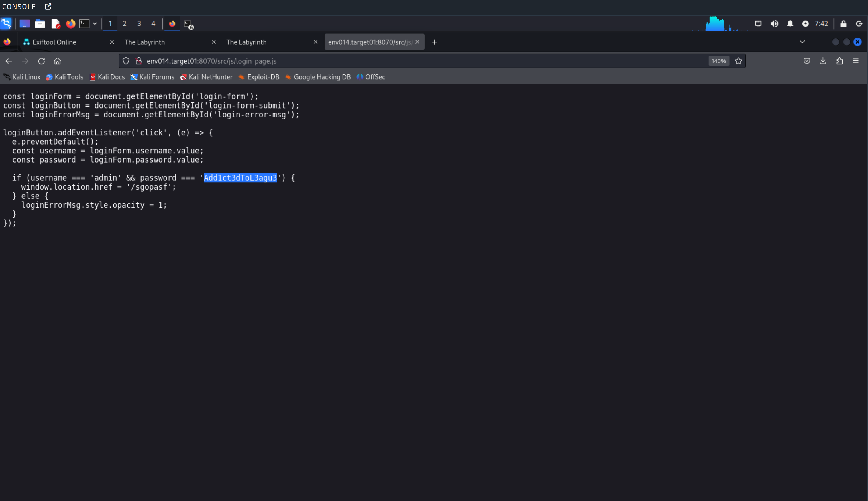Click the volume speaker tray icon

[774, 24]
